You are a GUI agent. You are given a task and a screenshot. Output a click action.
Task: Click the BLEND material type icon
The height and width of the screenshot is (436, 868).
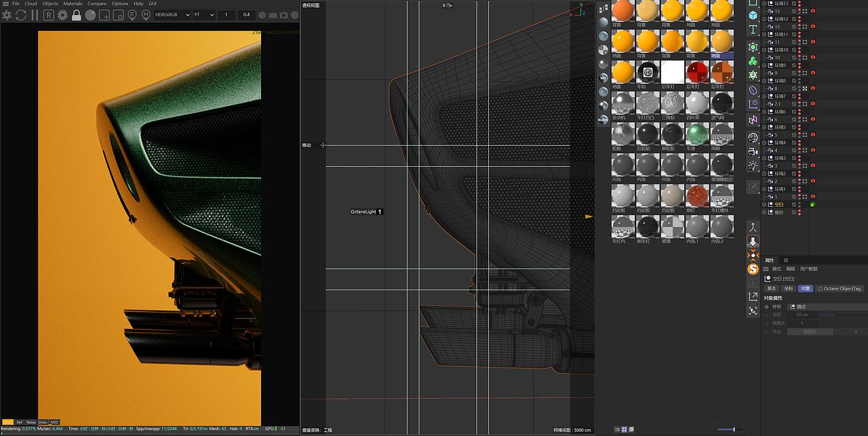(x=604, y=119)
